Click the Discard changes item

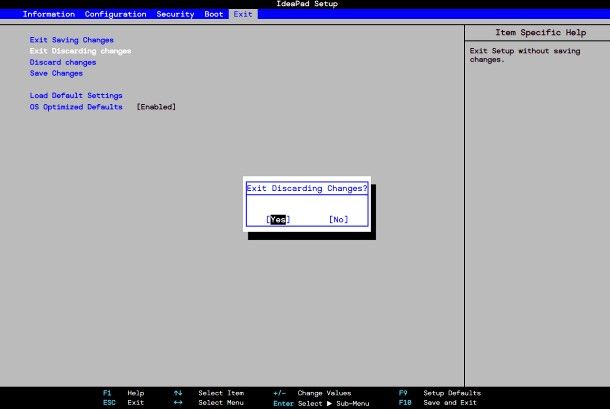63,62
